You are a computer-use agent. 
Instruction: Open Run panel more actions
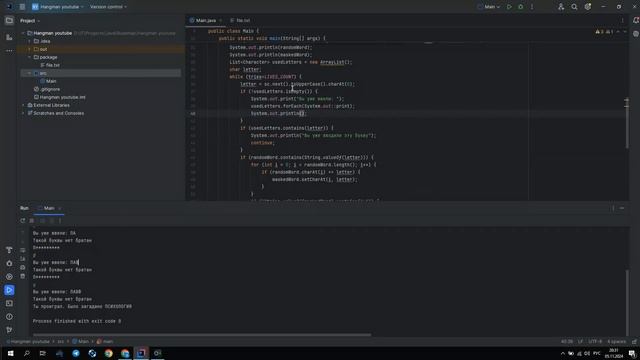(60, 220)
